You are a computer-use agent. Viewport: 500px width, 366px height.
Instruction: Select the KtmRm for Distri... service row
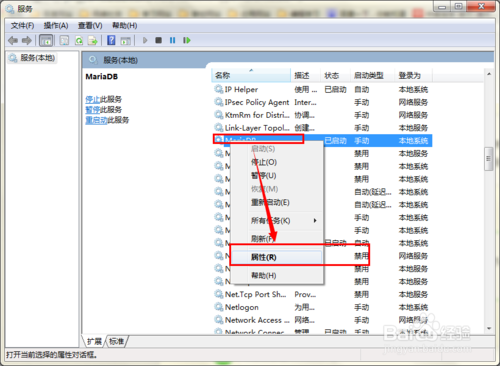click(322, 115)
